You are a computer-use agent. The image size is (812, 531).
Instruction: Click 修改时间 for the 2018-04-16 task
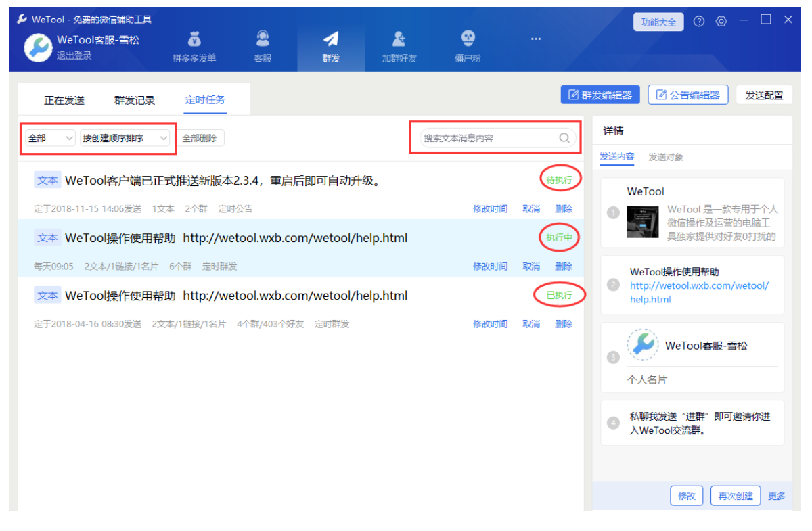point(490,324)
